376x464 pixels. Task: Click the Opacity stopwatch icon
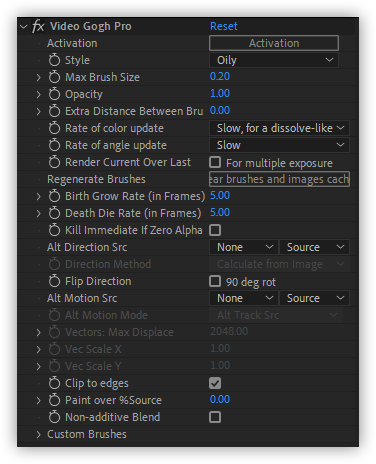54,94
